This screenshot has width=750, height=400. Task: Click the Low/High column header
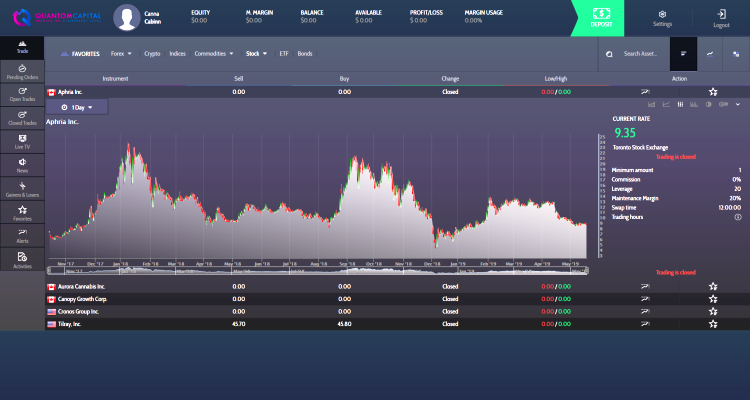[x=556, y=78]
